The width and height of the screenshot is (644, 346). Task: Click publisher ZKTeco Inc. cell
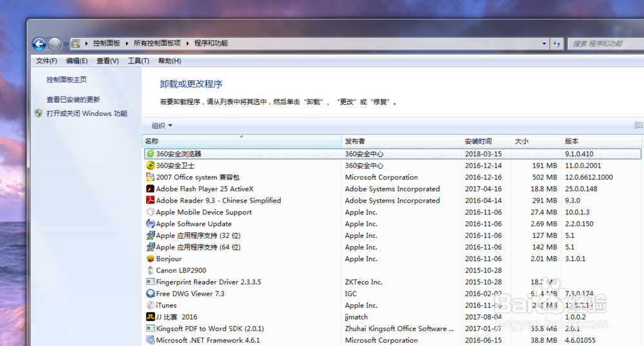(363, 282)
